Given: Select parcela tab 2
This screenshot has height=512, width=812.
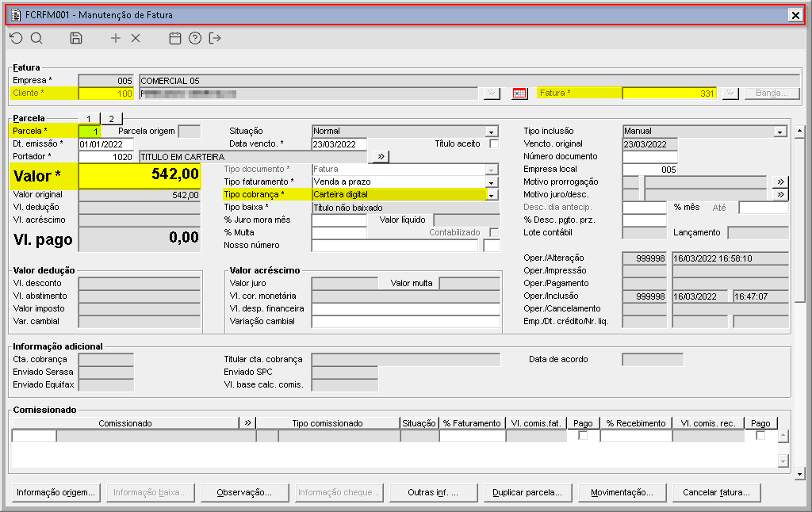Looking at the screenshot, I should [x=111, y=119].
